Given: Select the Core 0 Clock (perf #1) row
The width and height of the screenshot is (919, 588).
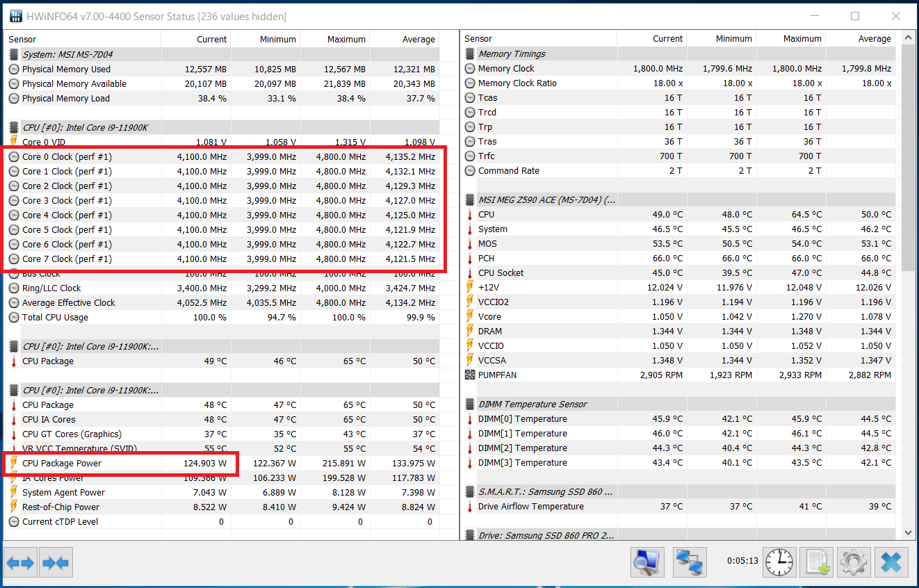Looking at the screenshot, I should click(x=222, y=156).
